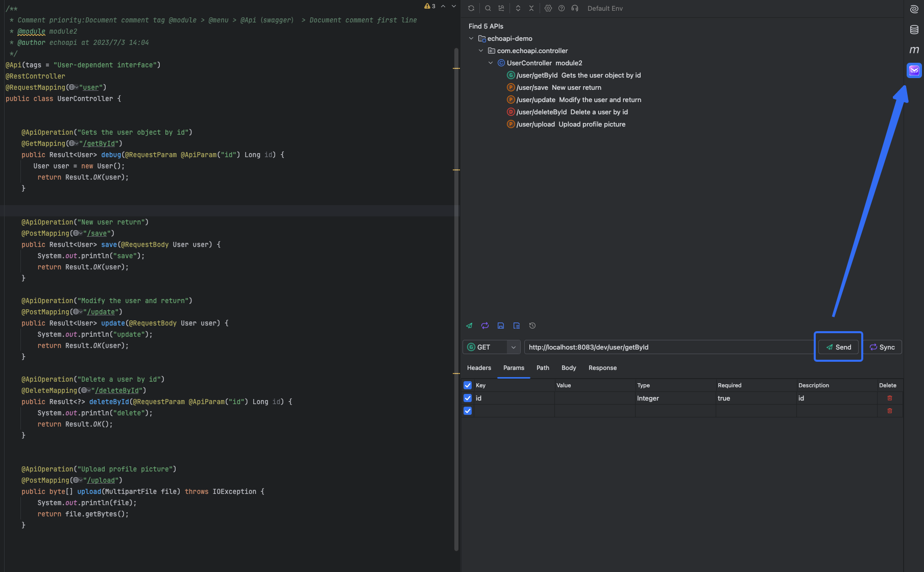Collapse the UserController module2 node
The height and width of the screenshot is (572, 924).
tap(491, 63)
